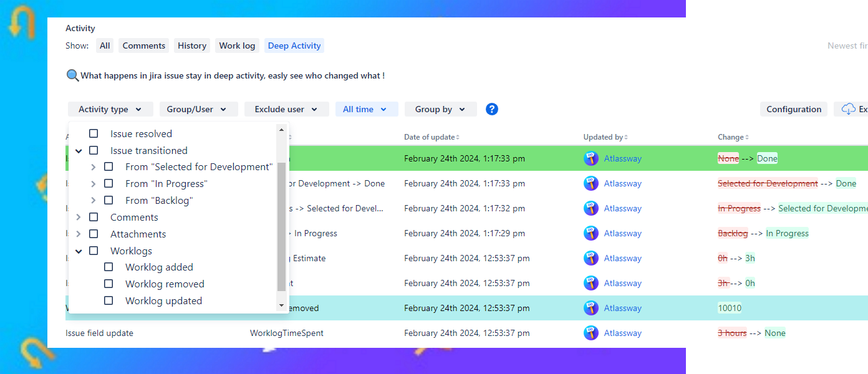
Task: Open the Group by dropdown
Action: (x=441, y=109)
